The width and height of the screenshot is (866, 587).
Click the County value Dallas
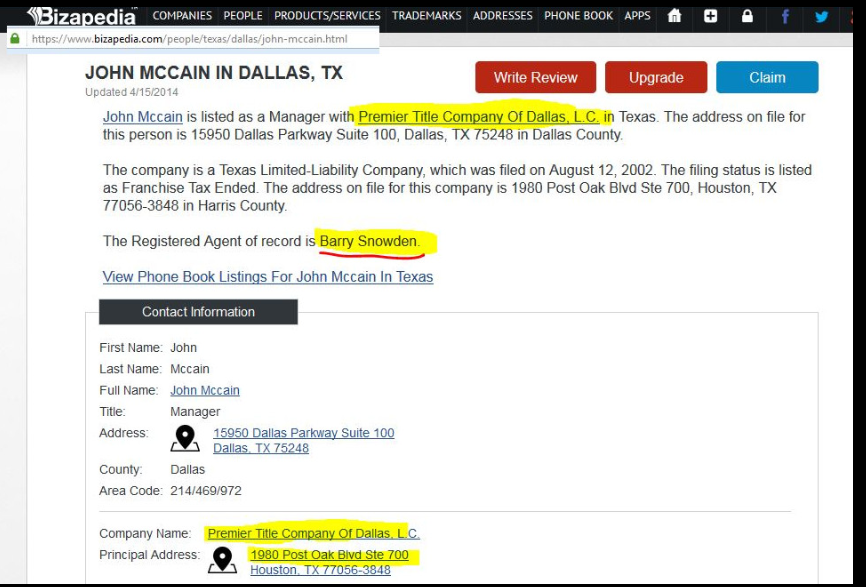tap(187, 470)
